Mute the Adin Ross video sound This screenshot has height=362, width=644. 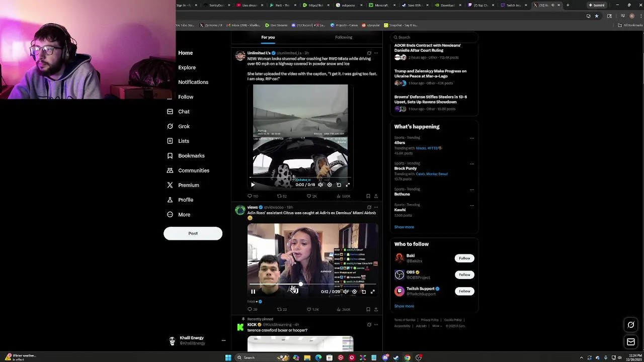346,292
